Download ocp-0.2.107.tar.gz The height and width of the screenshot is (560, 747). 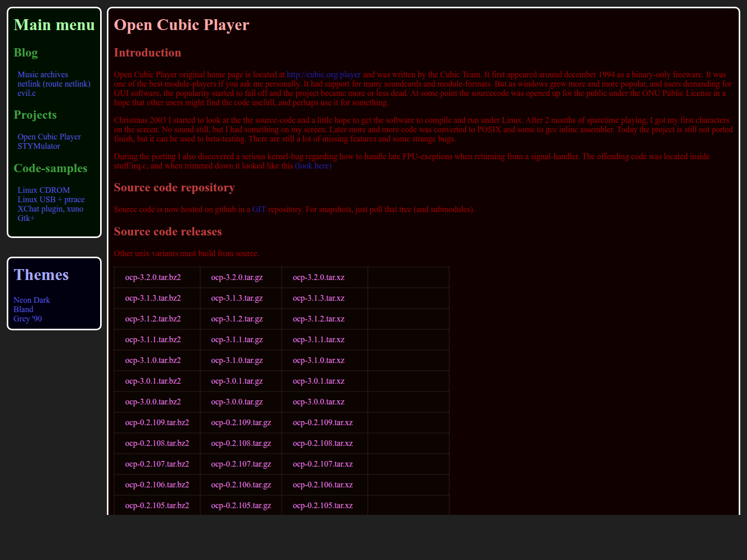tap(241, 464)
